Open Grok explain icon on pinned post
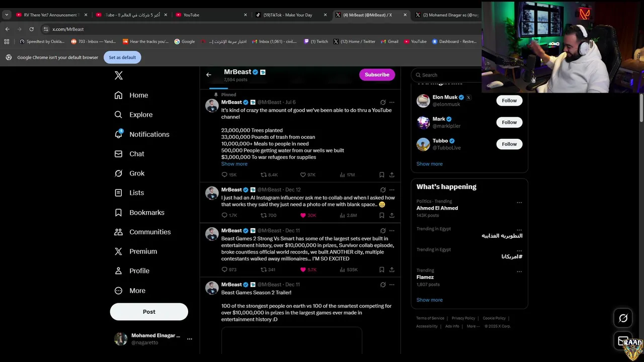This screenshot has width=644, height=362. [x=383, y=103]
